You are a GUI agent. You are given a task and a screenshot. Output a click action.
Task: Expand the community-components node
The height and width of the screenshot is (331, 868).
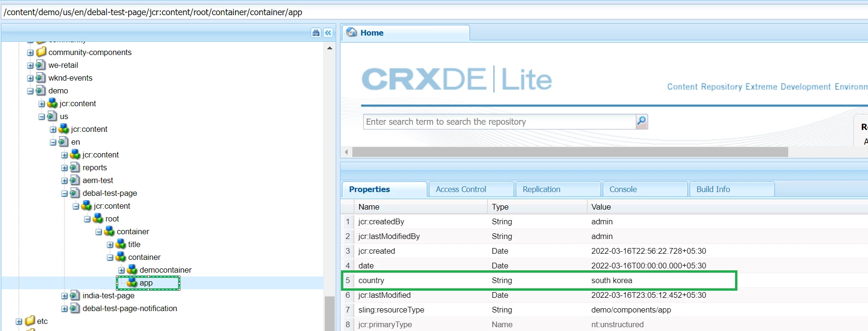(30, 53)
